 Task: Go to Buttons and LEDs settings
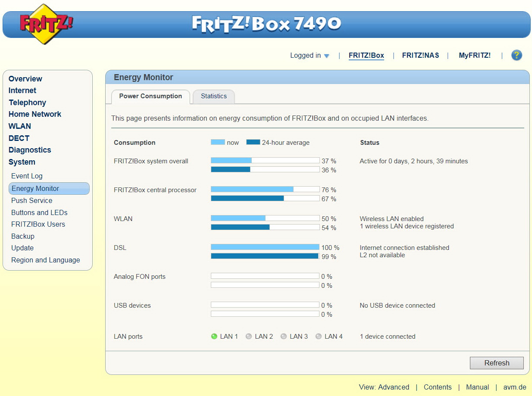pyautogui.click(x=39, y=212)
